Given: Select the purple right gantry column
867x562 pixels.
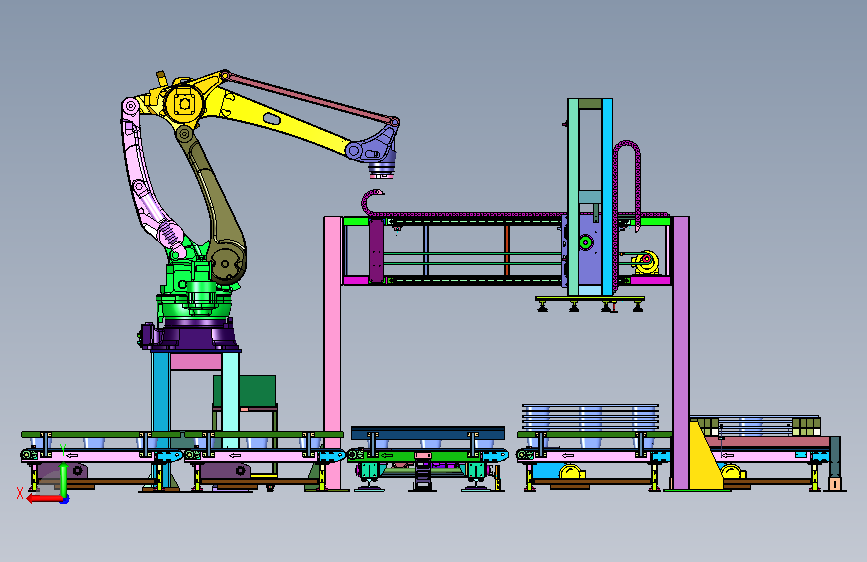Looking at the screenshot, I should click(681, 352).
